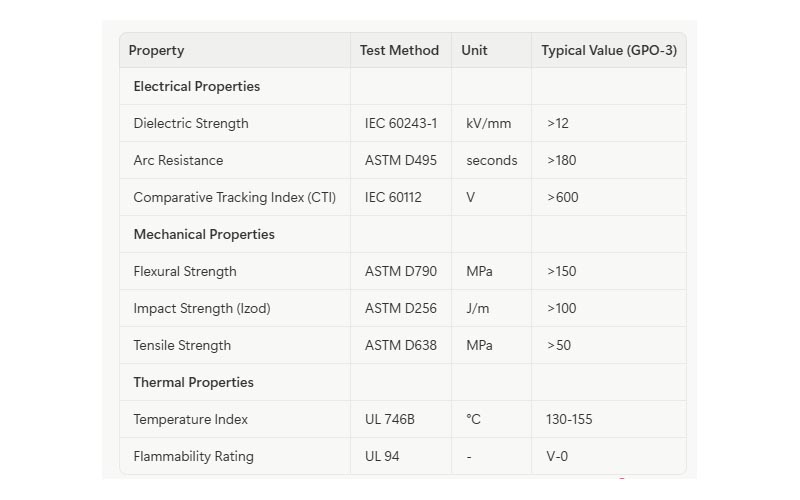Select the >600 value cell
The image size is (800, 500).
coord(563,198)
